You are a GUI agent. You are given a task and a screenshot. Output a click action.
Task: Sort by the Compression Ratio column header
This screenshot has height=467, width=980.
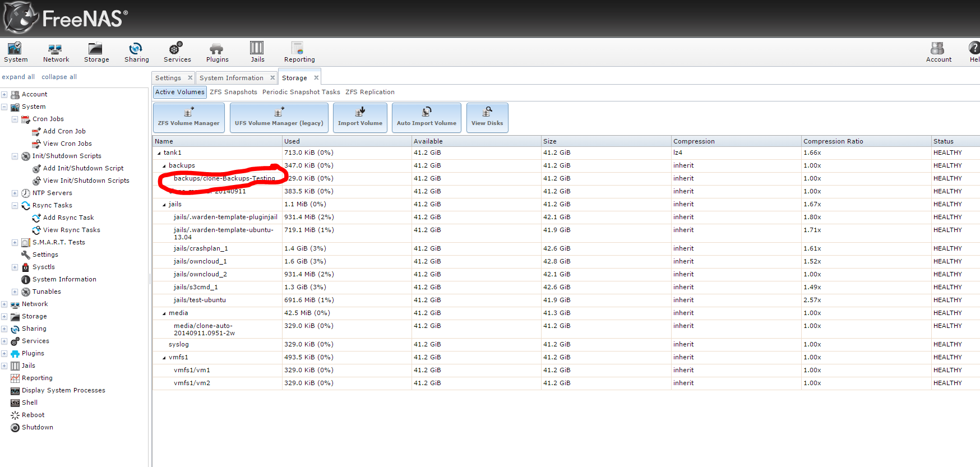coord(866,141)
